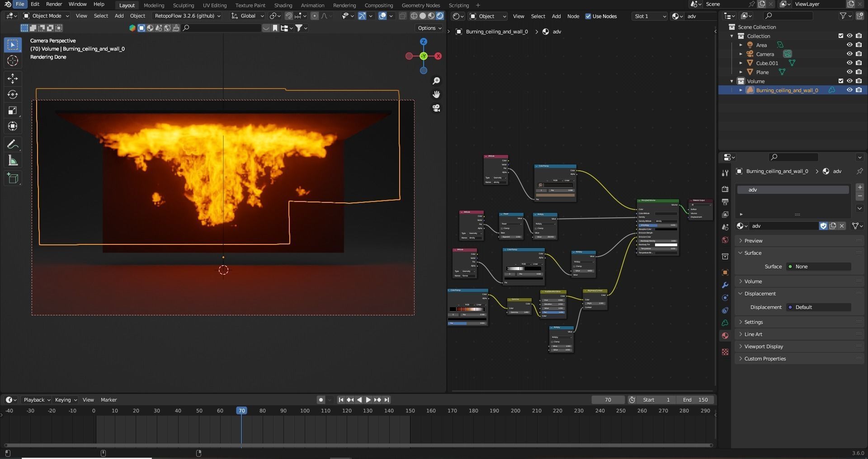Expand the Volume material panel

click(x=753, y=281)
